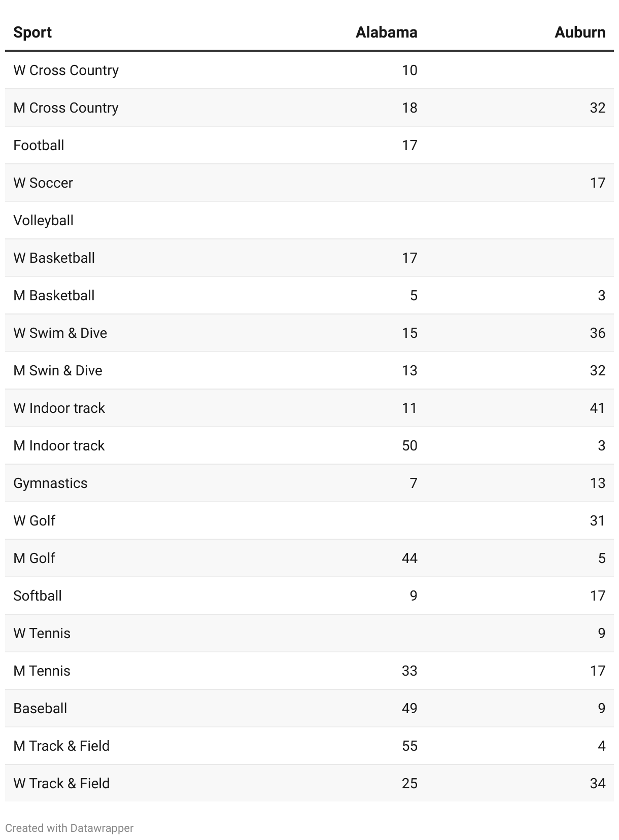
Task: Click Auburn's value 34 for W Track & Field
Action: tap(597, 783)
